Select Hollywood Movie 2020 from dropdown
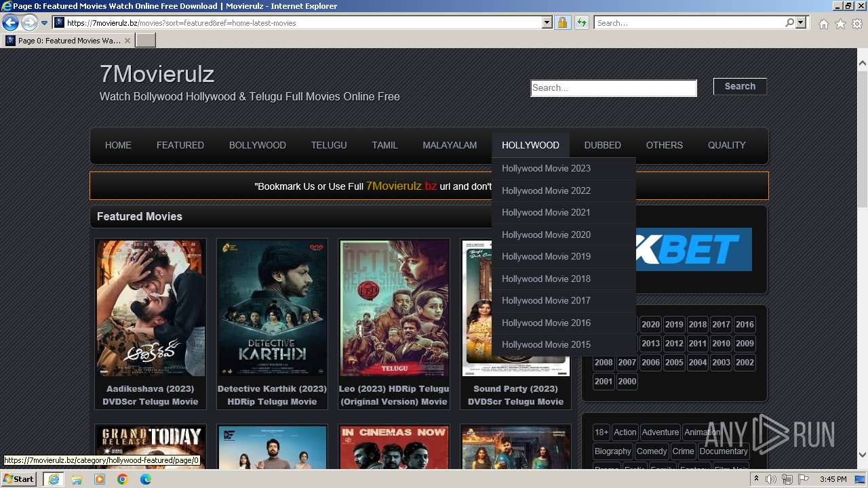Image resolution: width=868 pixels, height=488 pixels. tap(564, 235)
